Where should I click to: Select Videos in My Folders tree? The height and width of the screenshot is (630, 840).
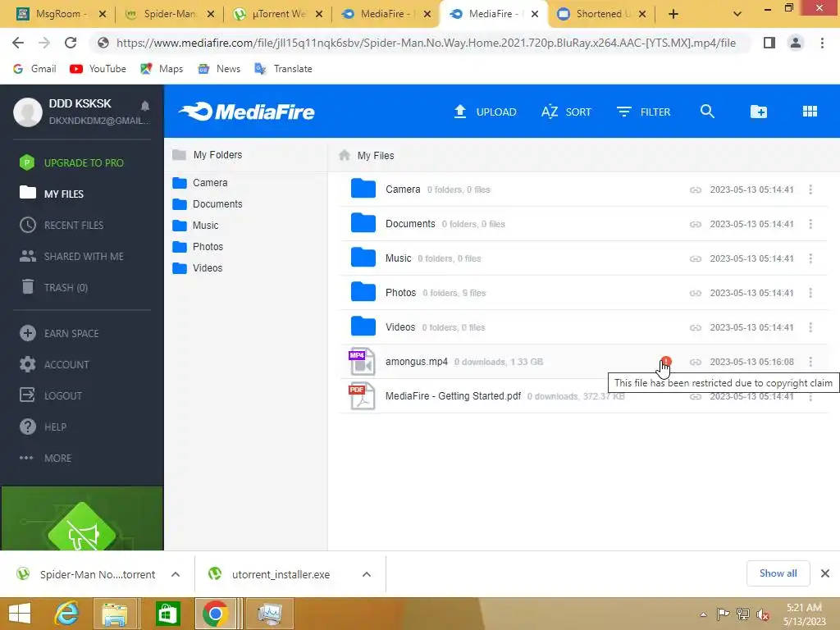pyautogui.click(x=198, y=268)
